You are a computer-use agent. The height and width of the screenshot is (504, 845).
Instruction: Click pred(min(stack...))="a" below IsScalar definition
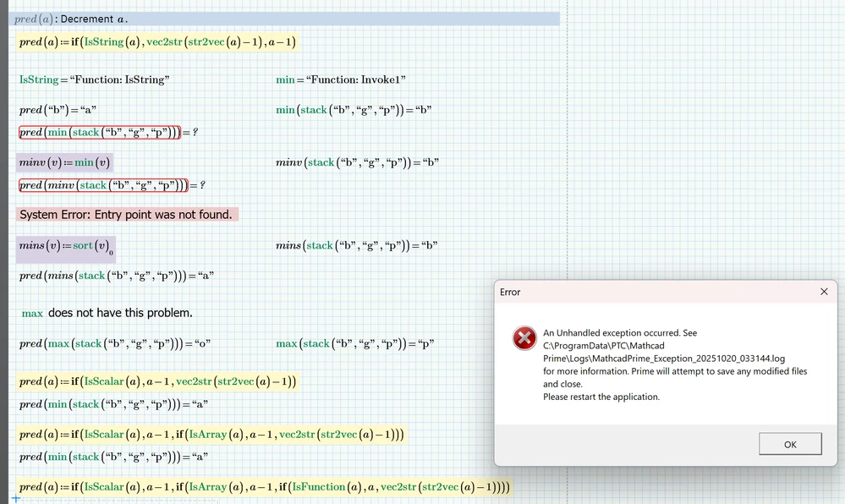tap(113, 404)
